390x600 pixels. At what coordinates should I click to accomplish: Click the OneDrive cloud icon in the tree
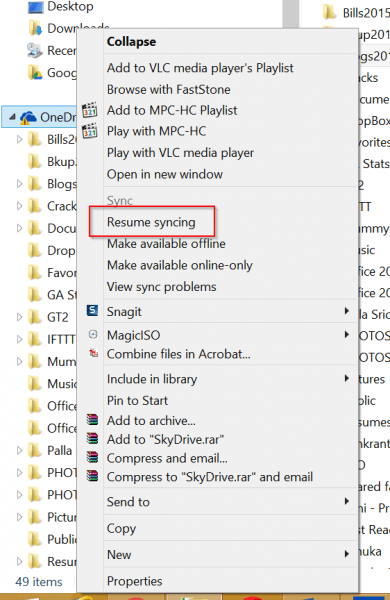point(28,117)
